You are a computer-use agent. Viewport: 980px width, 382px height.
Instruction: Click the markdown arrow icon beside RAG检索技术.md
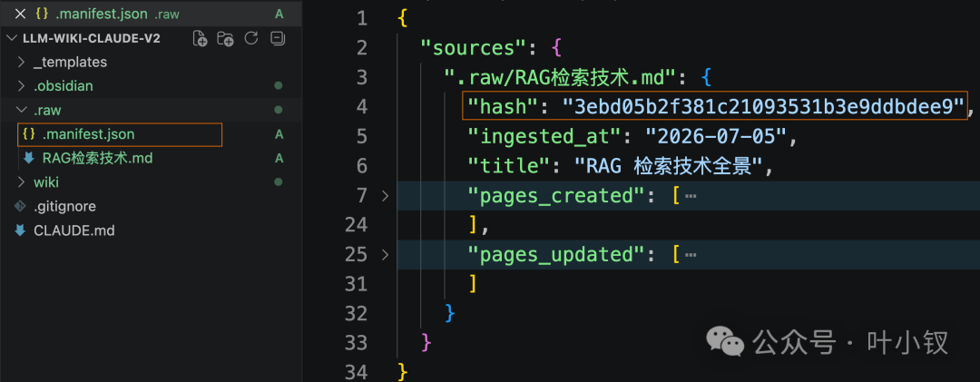coord(28,158)
